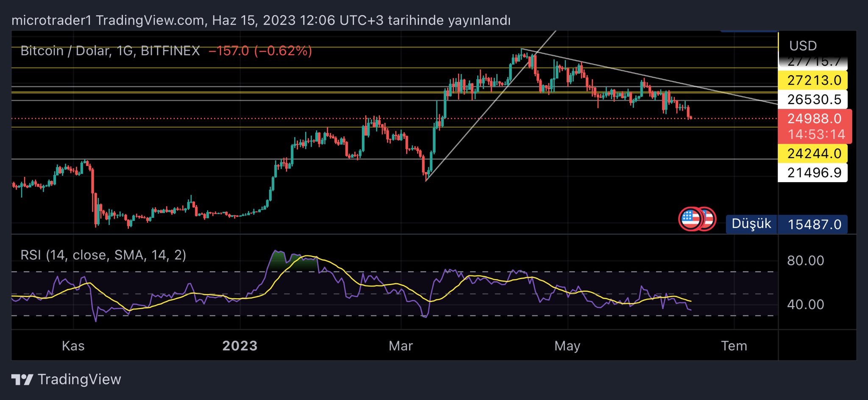Click the front US flag event icon

pyautogui.click(x=691, y=219)
